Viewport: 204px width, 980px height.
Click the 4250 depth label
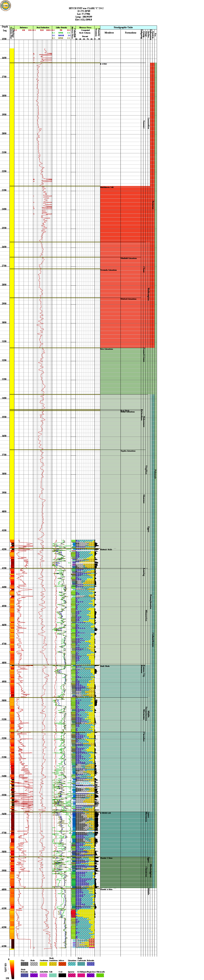pyautogui.click(x=5, y=549)
